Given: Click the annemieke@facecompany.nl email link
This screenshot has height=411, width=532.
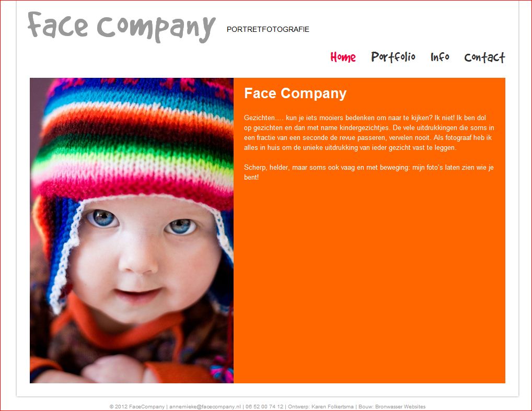Looking at the screenshot, I should tap(205, 407).
